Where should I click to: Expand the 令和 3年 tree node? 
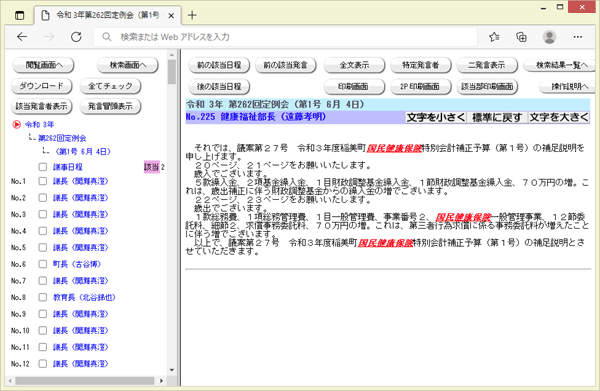(x=39, y=124)
